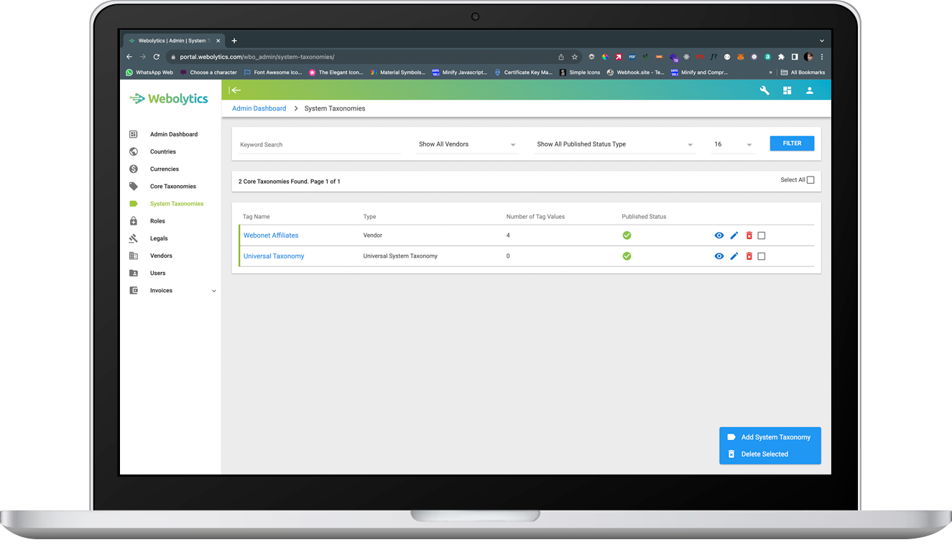Image resolution: width=952 pixels, height=560 pixels.
Task: Click the wrench tools icon in header
Action: point(764,90)
